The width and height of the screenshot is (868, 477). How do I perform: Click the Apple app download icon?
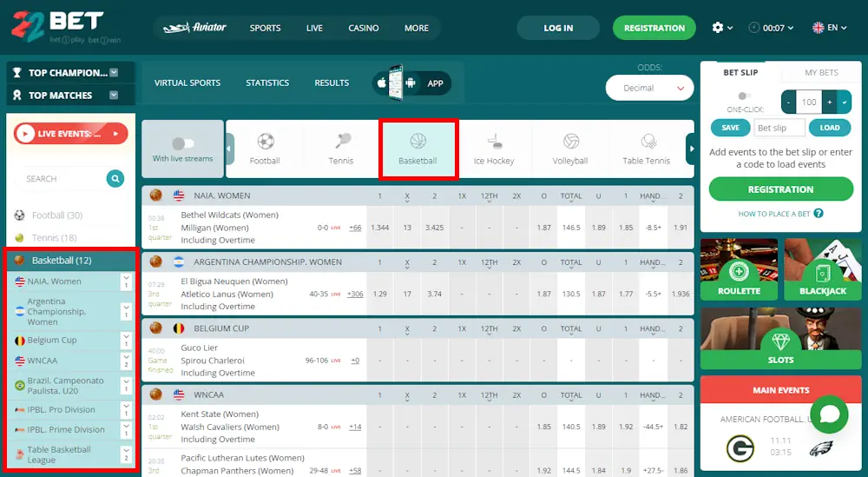[x=381, y=83]
